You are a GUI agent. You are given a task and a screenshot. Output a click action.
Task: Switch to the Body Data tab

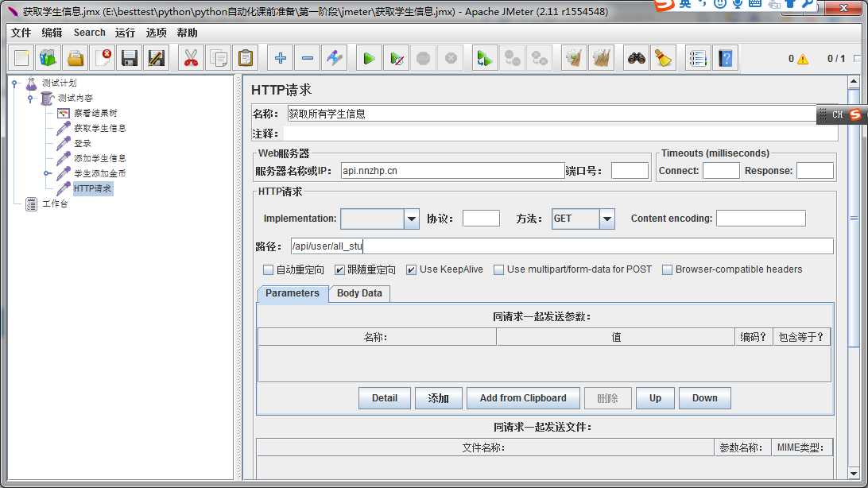click(x=359, y=293)
